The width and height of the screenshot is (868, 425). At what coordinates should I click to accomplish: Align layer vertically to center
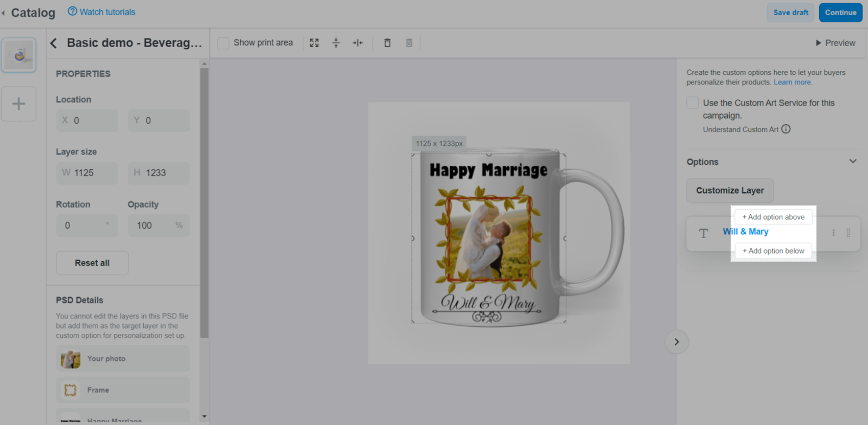336,43
